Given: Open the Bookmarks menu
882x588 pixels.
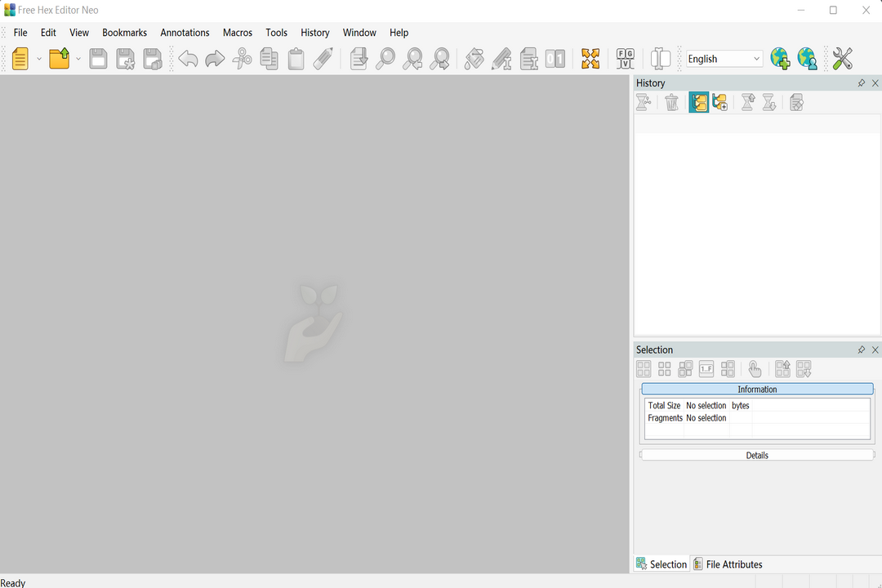Looking at the screenshot, I should (124, 33).
